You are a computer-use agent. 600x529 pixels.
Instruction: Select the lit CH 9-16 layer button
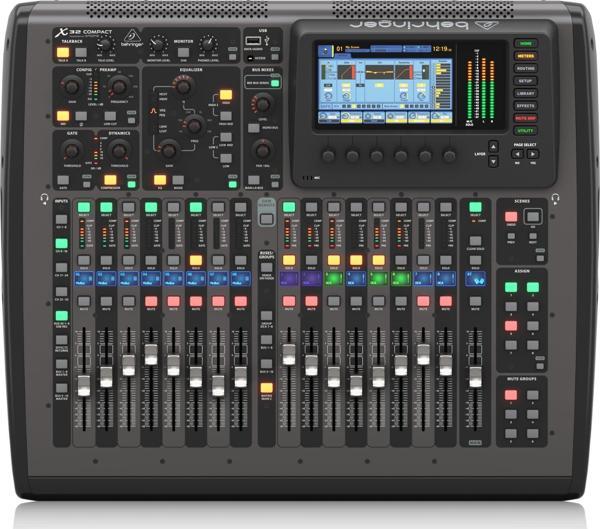[x=61, y=243]
